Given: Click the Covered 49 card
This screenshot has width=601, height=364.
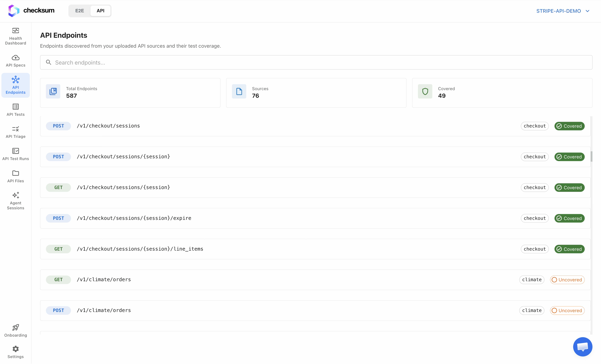Looking at the screenshot, I should (502, 93).
